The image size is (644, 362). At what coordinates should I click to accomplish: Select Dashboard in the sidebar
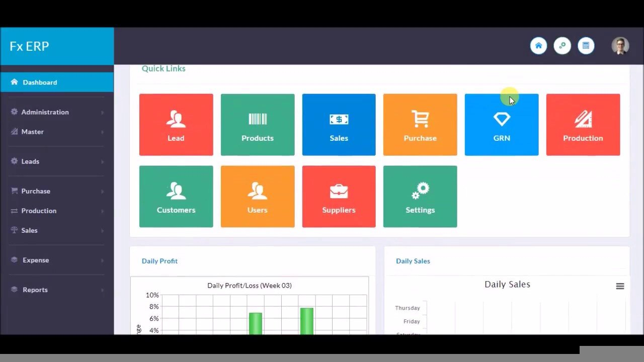tap(40, 82)
